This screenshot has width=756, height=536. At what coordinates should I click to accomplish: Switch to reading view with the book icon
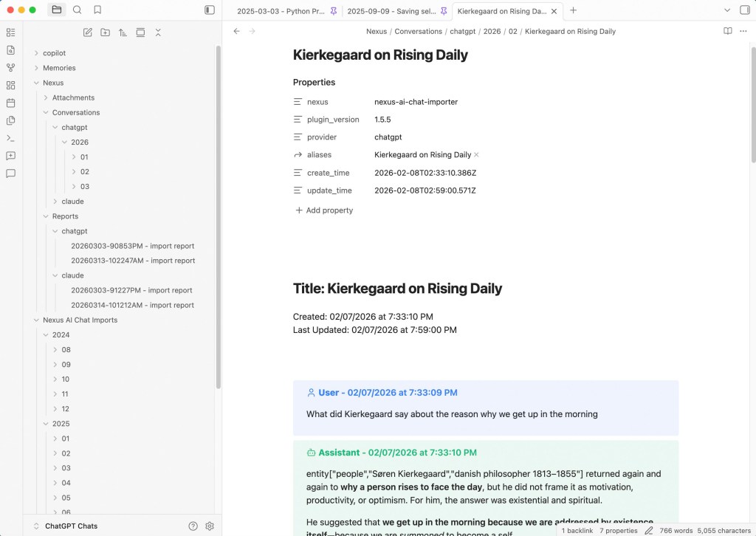[x=728, y=31]
